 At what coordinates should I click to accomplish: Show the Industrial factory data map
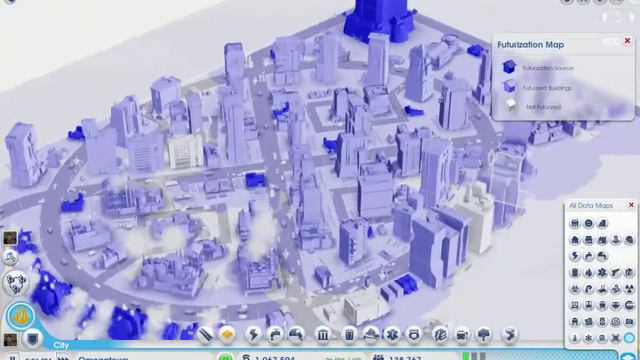pos(602,240)
